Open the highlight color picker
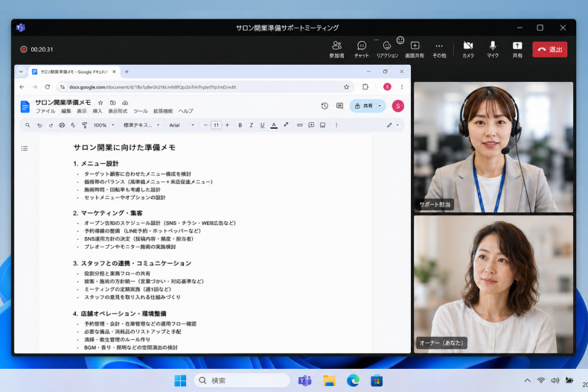The width and height of the screenshot is (588, 392). (x=286, y=124)
